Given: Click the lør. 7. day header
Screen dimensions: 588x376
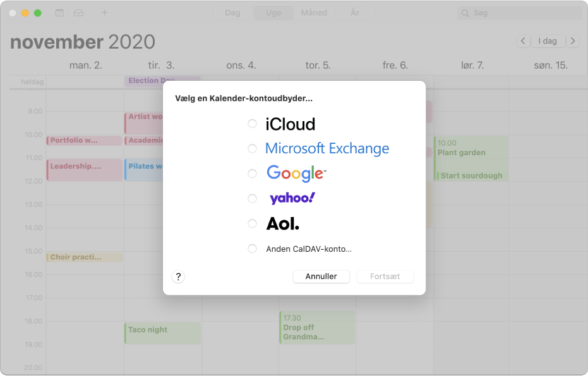Looking at the screenshot, I should [x=472, y=66].
